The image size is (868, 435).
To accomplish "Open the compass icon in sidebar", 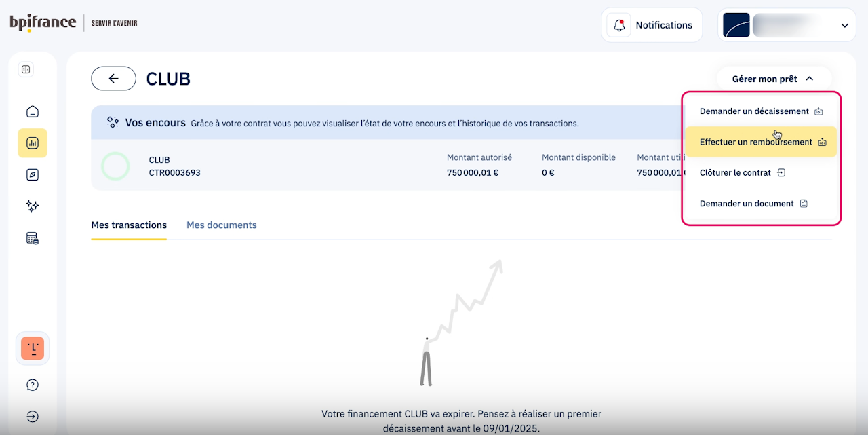I will [x=33, y=174].
